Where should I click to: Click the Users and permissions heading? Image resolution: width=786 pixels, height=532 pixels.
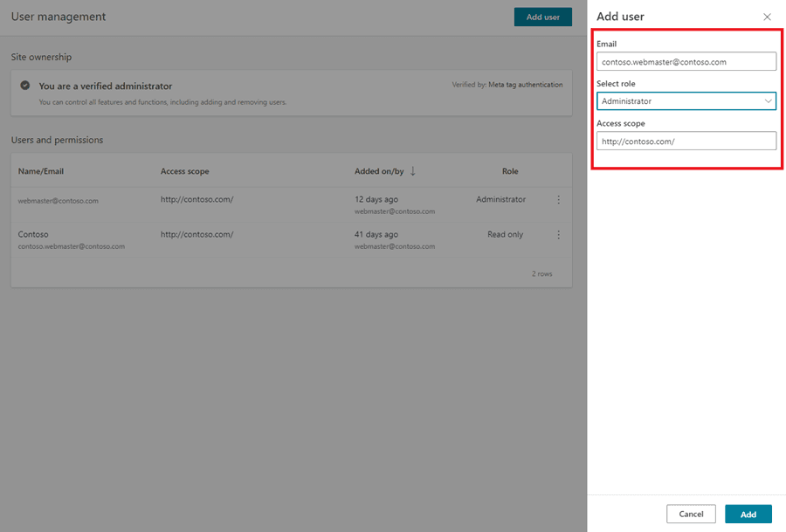(x=57, y=140)
